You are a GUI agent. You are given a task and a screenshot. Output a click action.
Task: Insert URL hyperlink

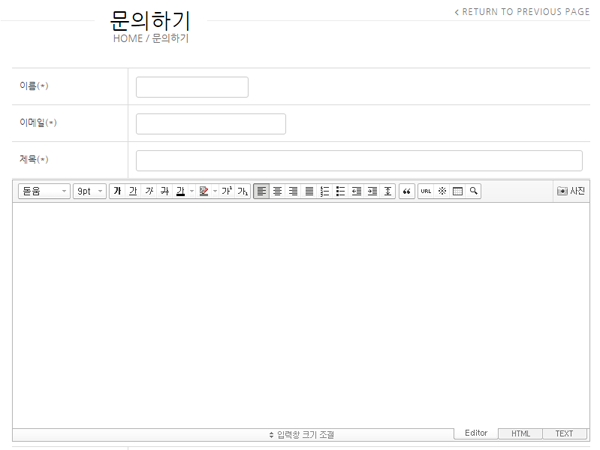[x=426, y=191]
